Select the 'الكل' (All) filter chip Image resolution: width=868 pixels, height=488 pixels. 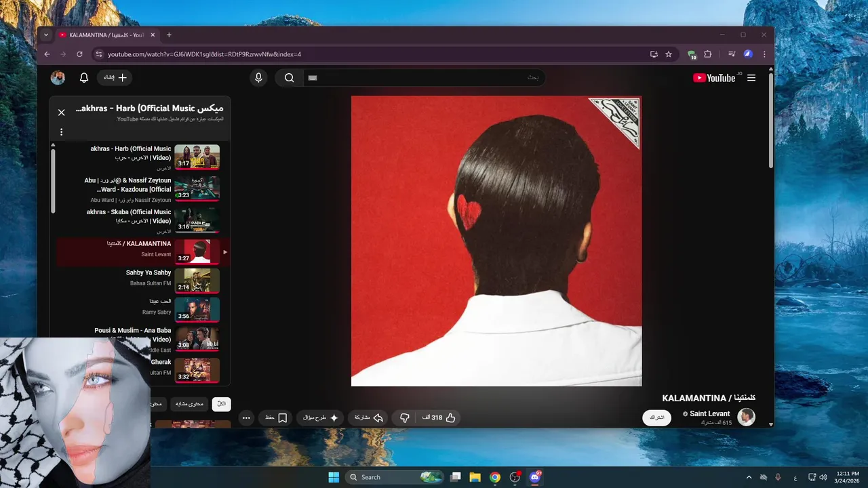[x=221, y=404]
